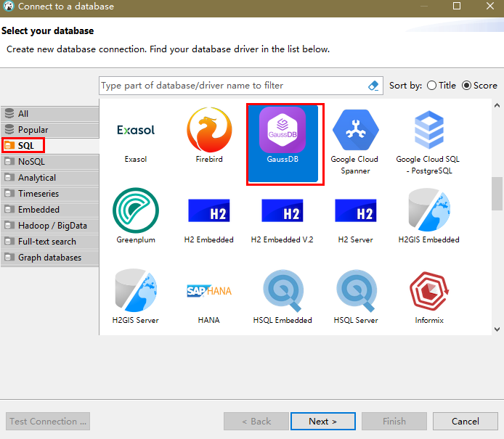The image size is (504, 439).
Task: Select the H2GIS Server icon
Action: tap(136, 295)
